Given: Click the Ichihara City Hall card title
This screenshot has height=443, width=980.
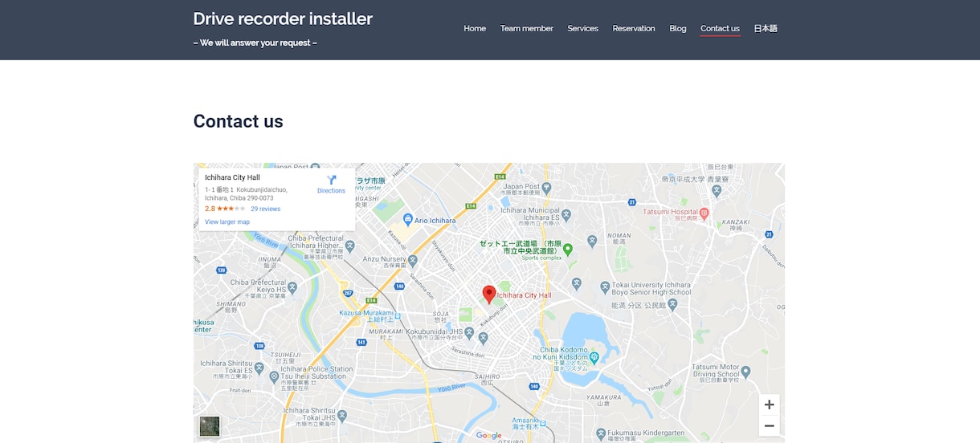Looking at the screenshot, I should [232, 177].
